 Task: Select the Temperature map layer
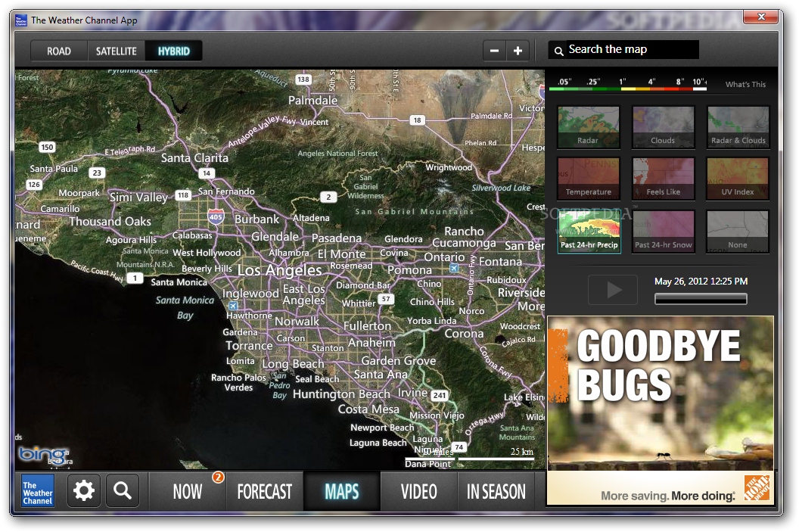[x=589, y=179]
